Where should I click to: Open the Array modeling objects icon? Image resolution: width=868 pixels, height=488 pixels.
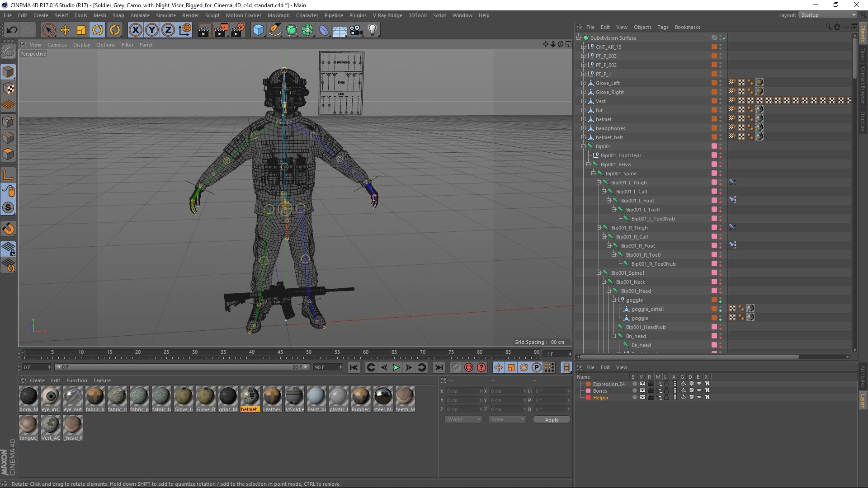click(307, 30)
